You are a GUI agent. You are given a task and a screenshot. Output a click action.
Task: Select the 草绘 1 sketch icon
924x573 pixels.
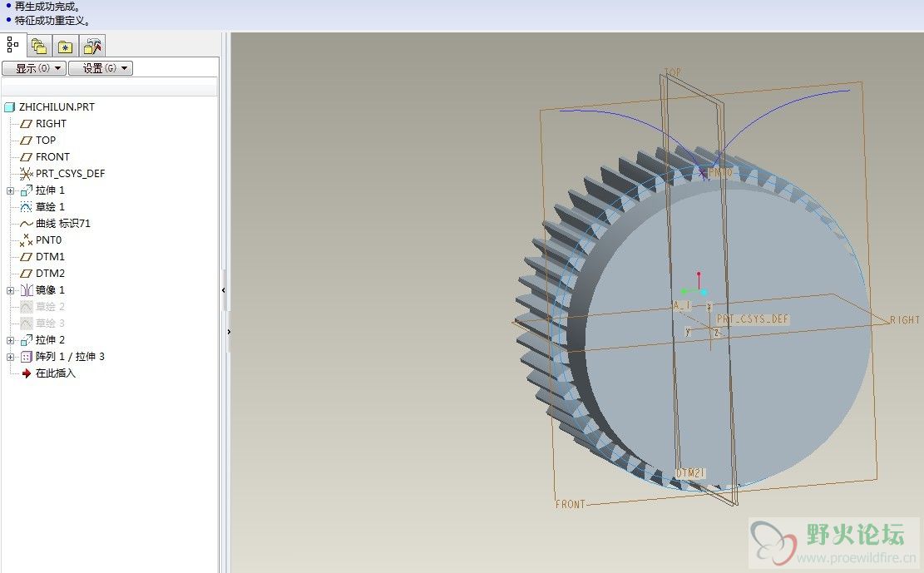coord(26,207)
